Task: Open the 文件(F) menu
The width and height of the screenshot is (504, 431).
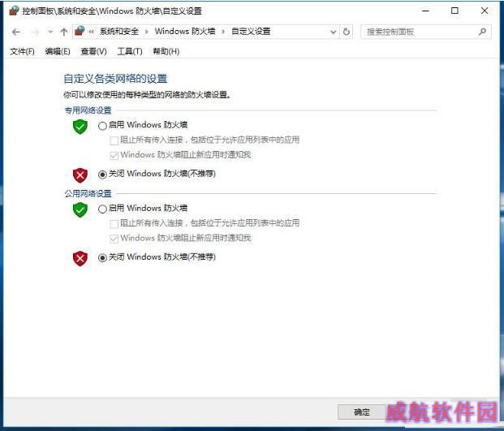Action: [x=22, y=51]
